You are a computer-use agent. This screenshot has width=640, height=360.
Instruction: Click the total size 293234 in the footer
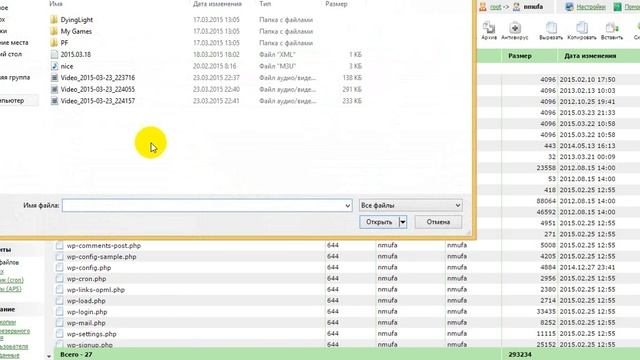click(520, 355)
